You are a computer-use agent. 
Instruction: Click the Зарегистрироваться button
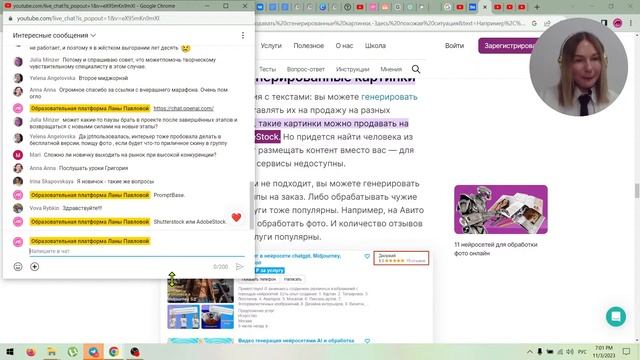click(508, 46)
